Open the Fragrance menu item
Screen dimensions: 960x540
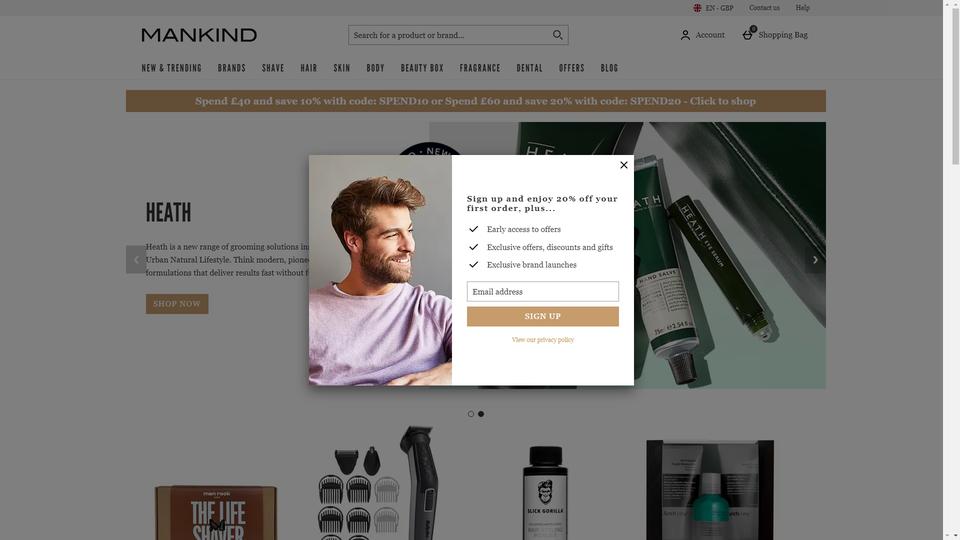[x=480, y=68]
